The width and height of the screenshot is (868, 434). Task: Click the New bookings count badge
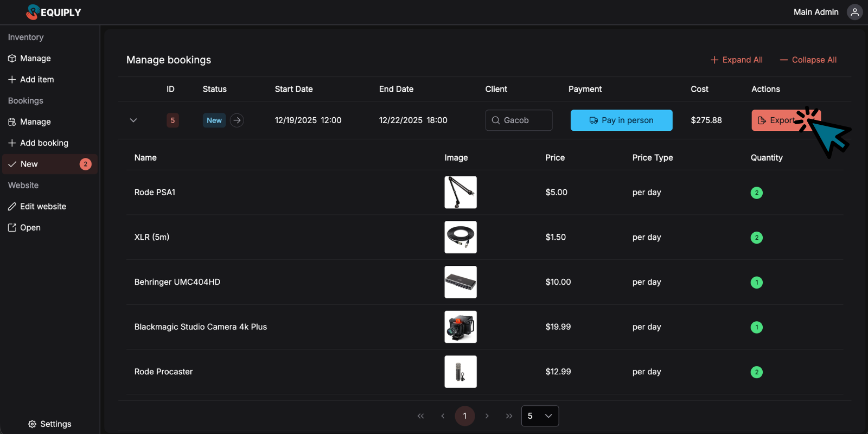86,164
